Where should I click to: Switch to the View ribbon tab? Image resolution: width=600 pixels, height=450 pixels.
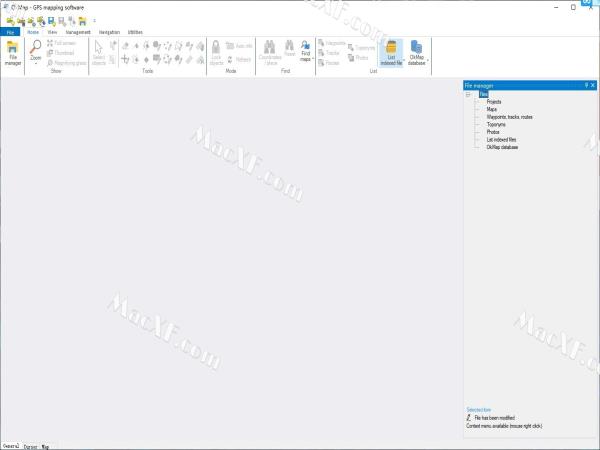pyautogui.click(x=52, y=32)
